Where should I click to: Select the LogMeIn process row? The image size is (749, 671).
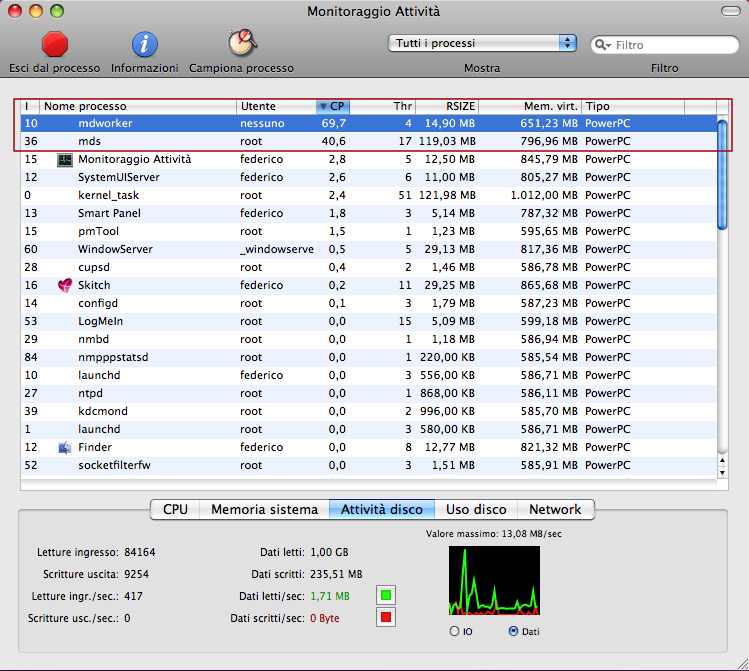coord(369,321)
